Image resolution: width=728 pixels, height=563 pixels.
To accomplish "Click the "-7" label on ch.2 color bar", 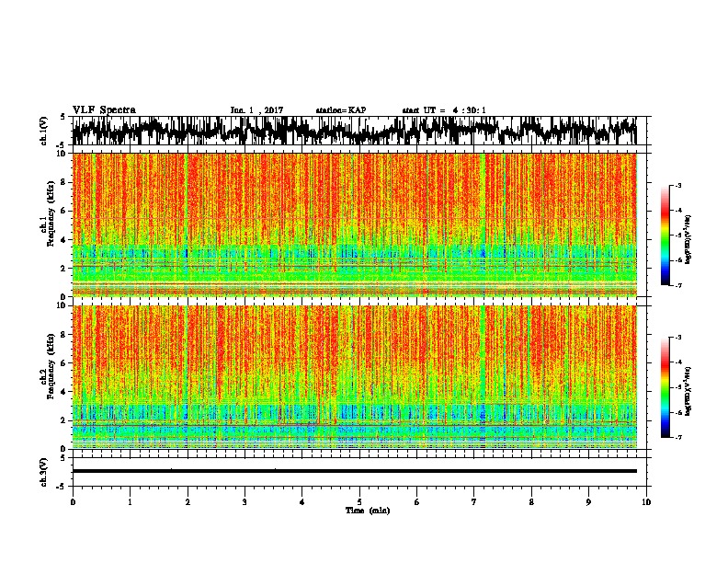I will coord(678,438).
